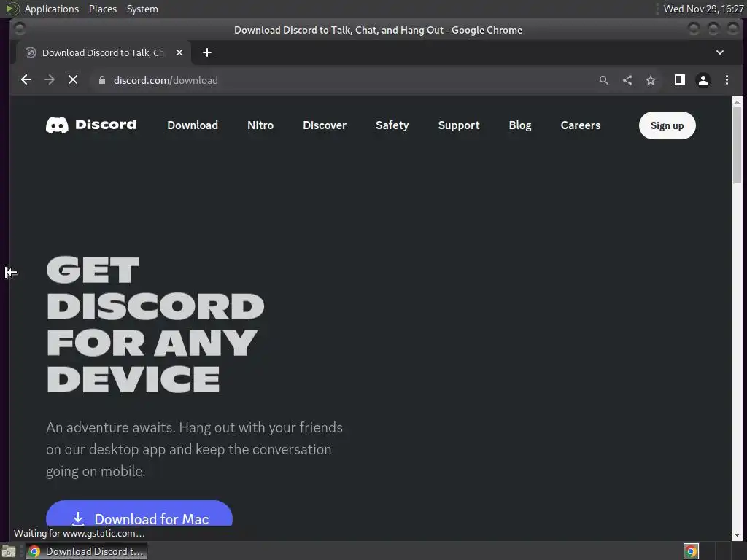Open the Discover nav link
747x560 pixels.
pyautogui.click(x=325, y=125)
